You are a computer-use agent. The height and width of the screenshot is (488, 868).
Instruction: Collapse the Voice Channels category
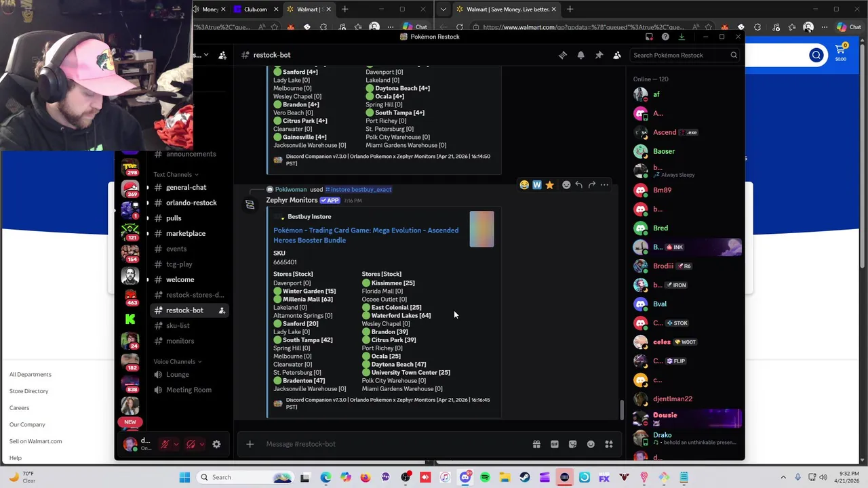point(178,361)
